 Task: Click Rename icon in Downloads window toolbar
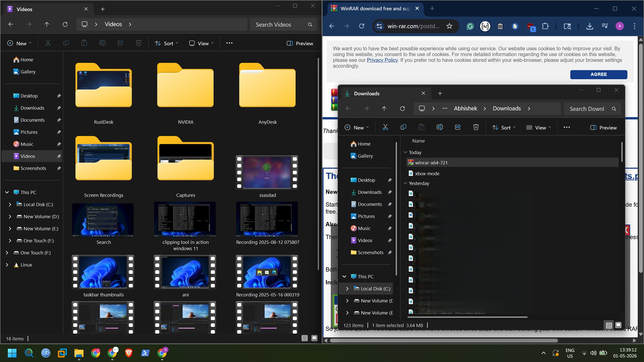pos(440,127)
